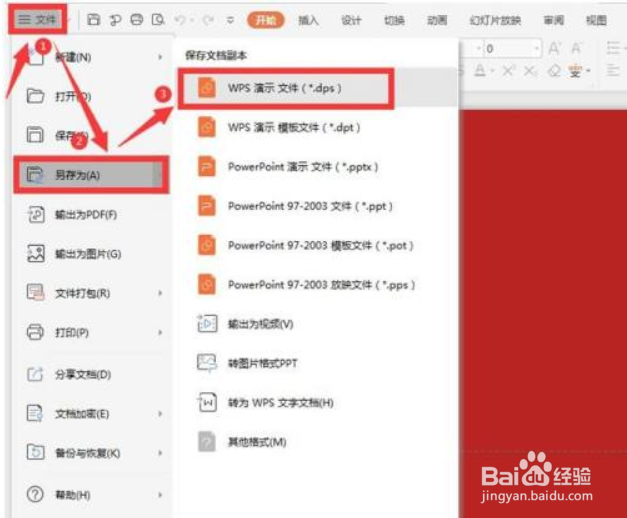Screen dimensions: 627x518
Task: Click the undo arrow icon
Action: pos(180,20)
